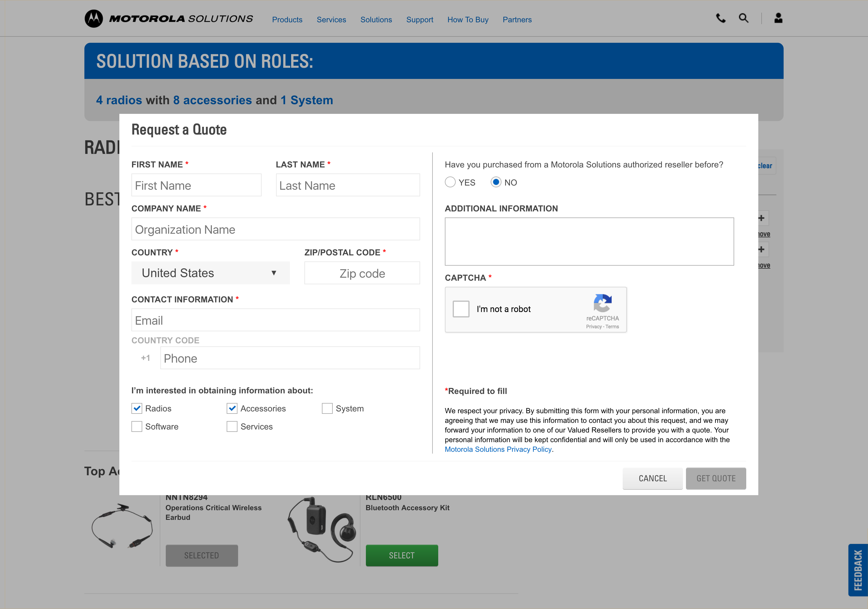Screen dimensions: 868x609
Task: Check the Software checkbox
Action: pyautogui.click(x=137, y=426)
